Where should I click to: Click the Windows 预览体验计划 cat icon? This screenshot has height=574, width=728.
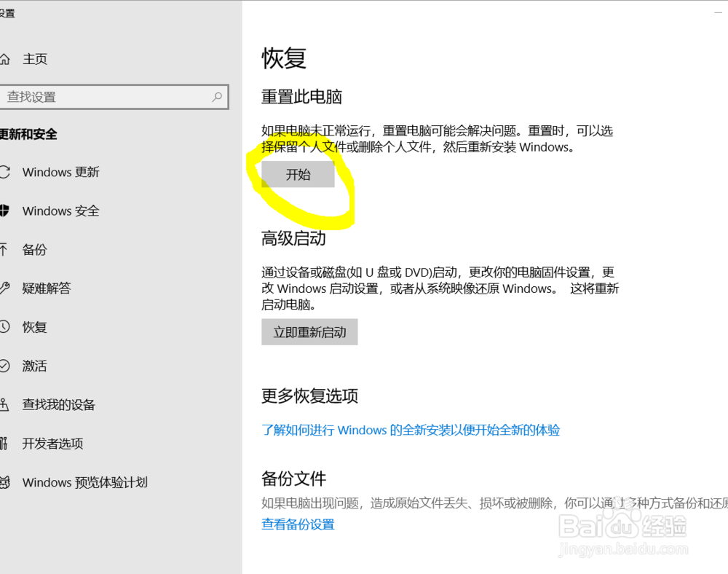click(4, 482)
